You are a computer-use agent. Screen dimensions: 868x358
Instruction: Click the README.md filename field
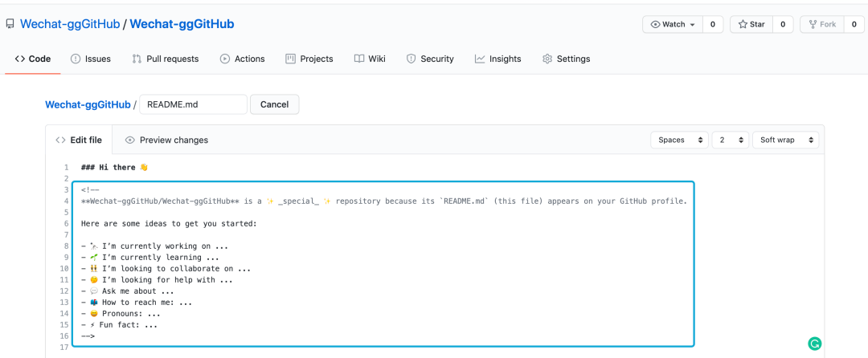[193, 104]
